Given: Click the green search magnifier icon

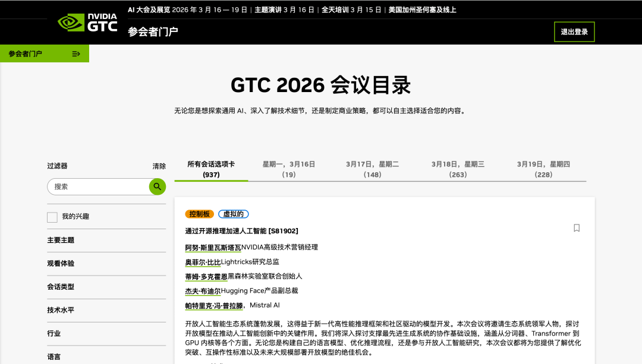Looking at the screenshot, I should point(157,186).
